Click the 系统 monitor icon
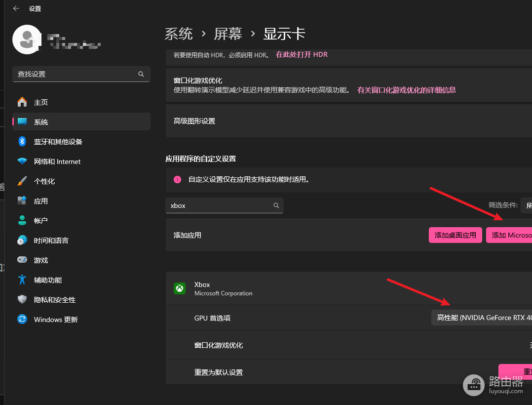Screen dimensions: 532x405 (22, 121)
